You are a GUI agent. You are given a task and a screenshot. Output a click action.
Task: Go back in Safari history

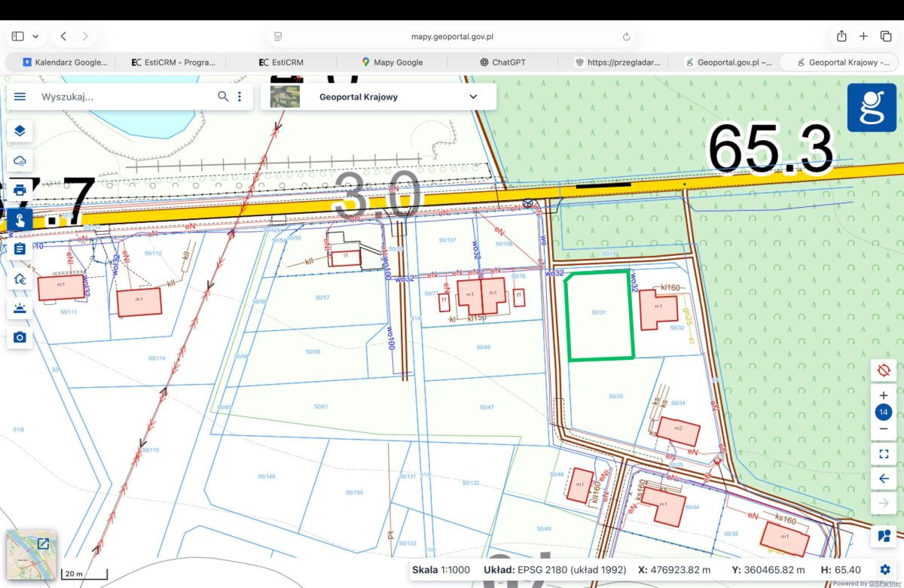63,36
